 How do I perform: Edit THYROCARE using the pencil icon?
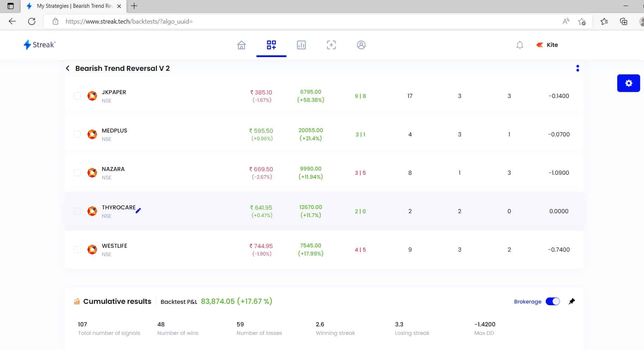click(x=138, y=210)
